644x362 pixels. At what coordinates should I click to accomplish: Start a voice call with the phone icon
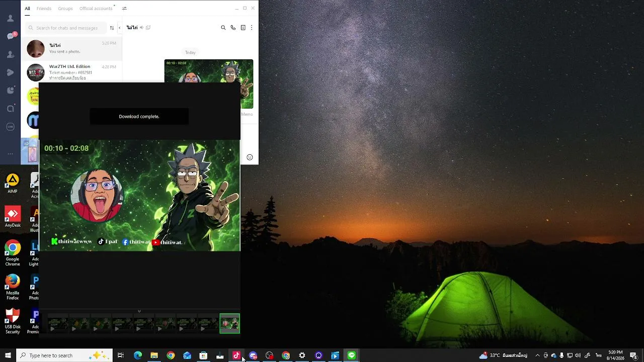(233, 28)
